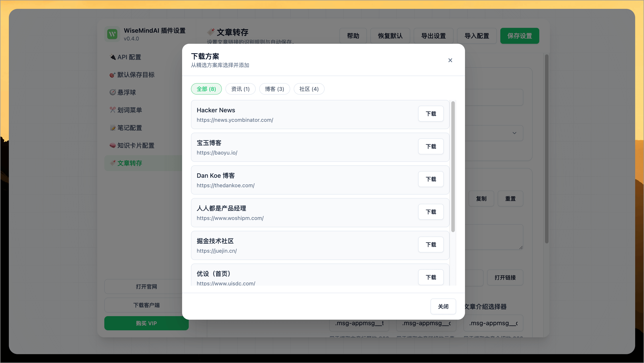Image resolution: width=644 pixels, height=363 pixels.
Task: Click the 悬浮球 compass icon
Action: click(112, 92)
